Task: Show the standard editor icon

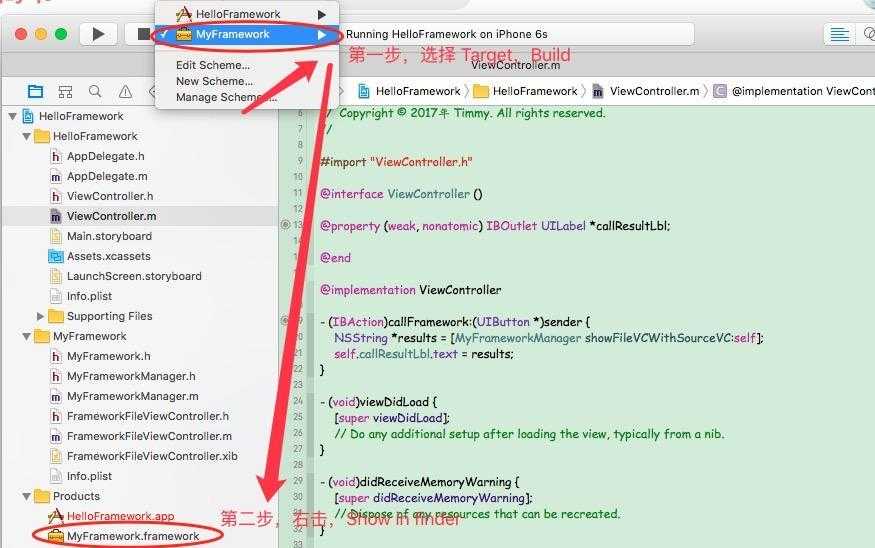Action: click(839, 35)
